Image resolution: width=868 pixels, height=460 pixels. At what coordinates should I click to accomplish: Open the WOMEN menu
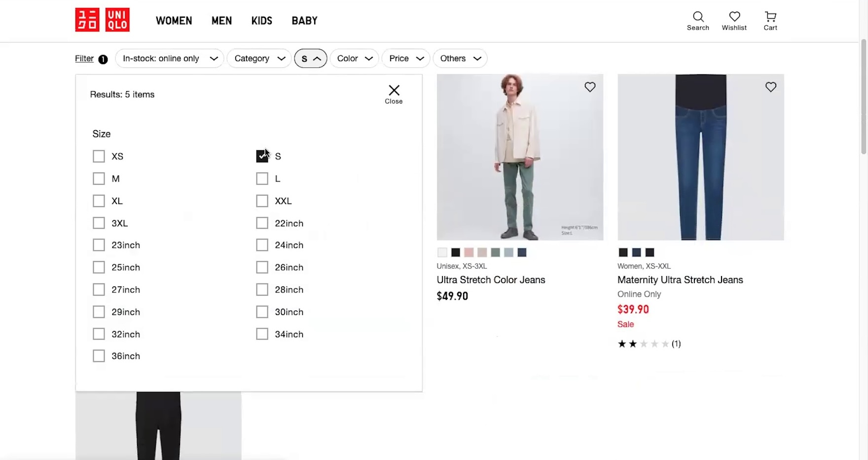pos(174,21)
